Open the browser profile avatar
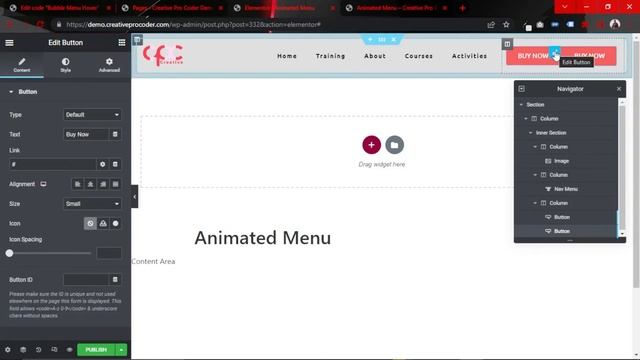 point(615,24)
